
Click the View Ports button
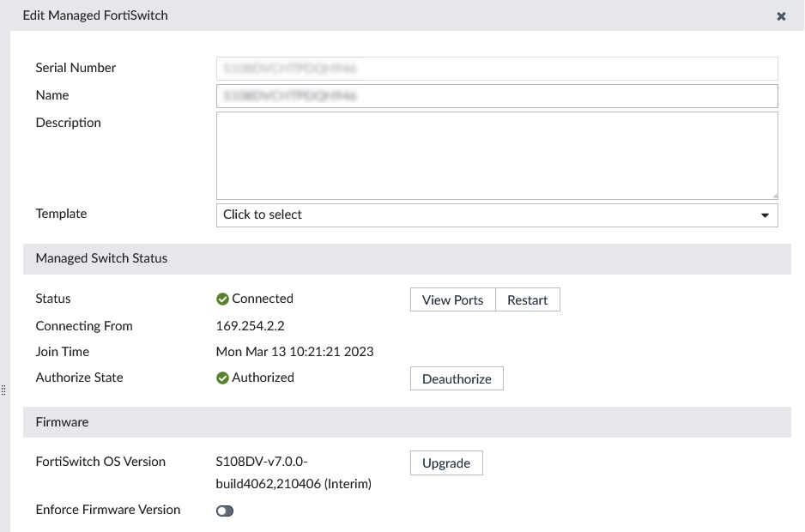tap(453, 299)
